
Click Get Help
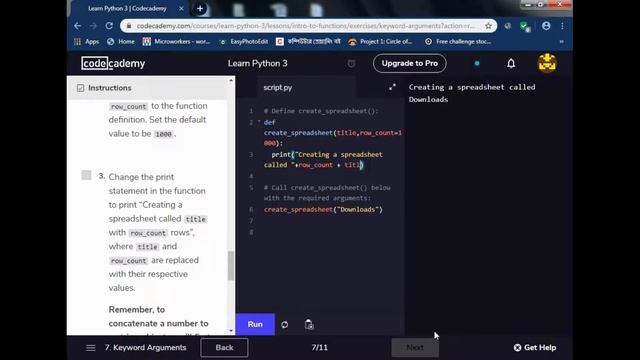[x=535, y=347]
